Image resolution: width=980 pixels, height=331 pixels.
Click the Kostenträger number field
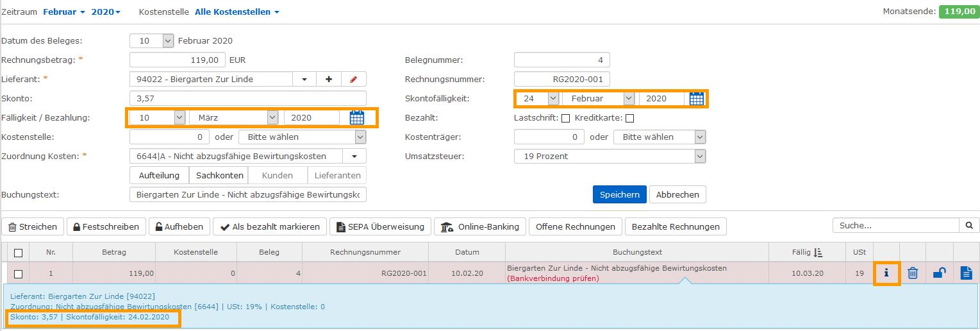[x=550, y=137]
